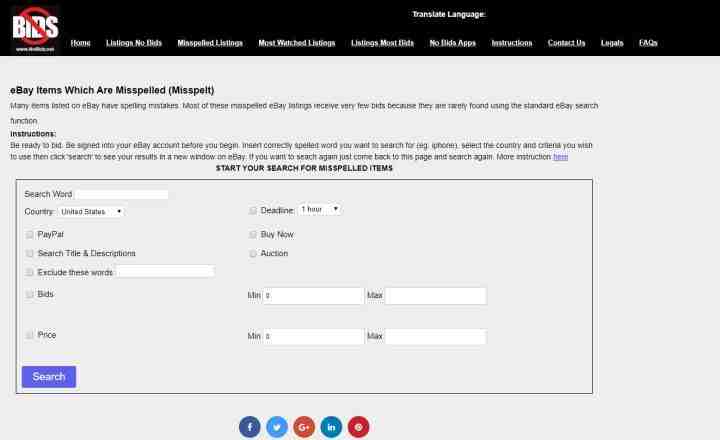Enable the PayPal checkbox
The height and width of the screenshot is (440, 720).
click(30, 234)
